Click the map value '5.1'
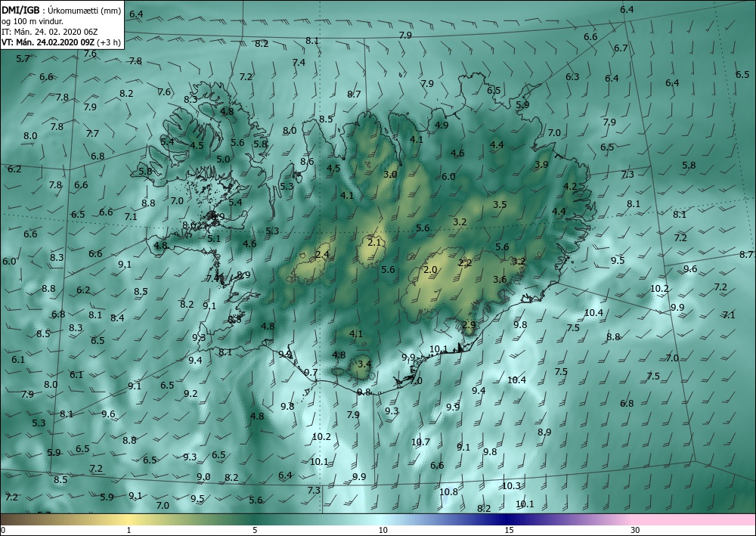The width and height of the screenshot is (756, 536). tap(214, 238)
